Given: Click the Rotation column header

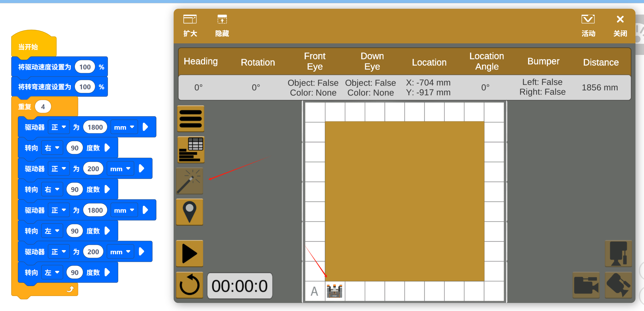Looking at the screenshot, I should (x=258, y=62).
